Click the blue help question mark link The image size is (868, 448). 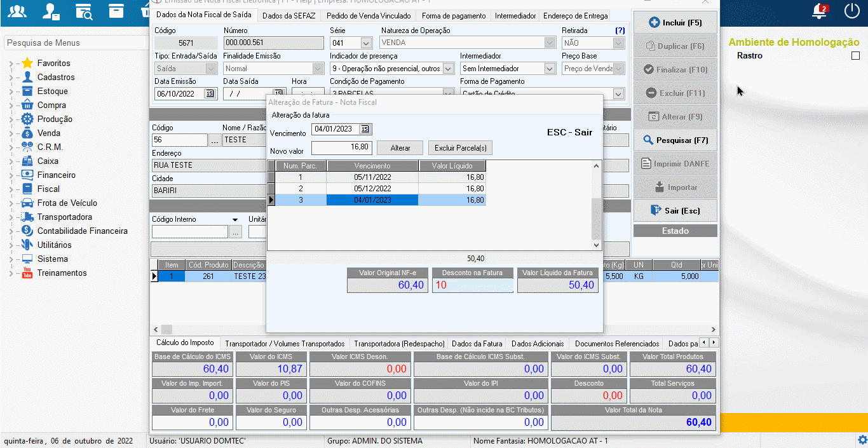click(620, 31)
